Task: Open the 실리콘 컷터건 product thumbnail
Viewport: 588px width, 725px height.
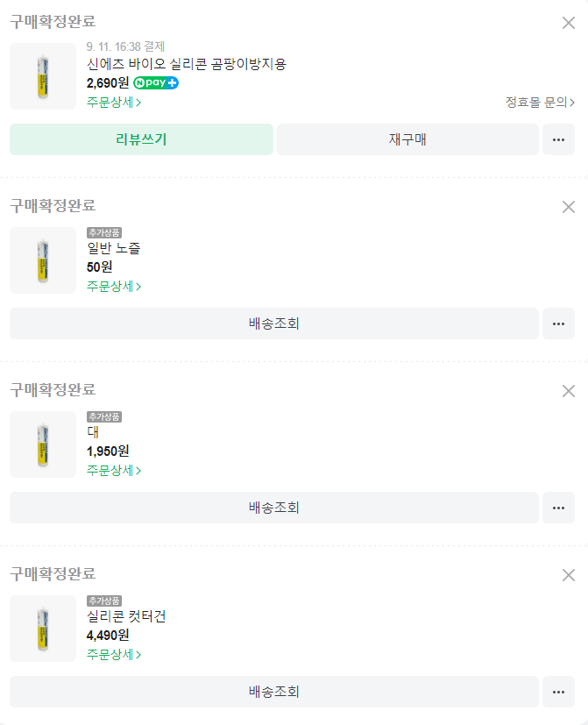Action: tap(43, 629)
